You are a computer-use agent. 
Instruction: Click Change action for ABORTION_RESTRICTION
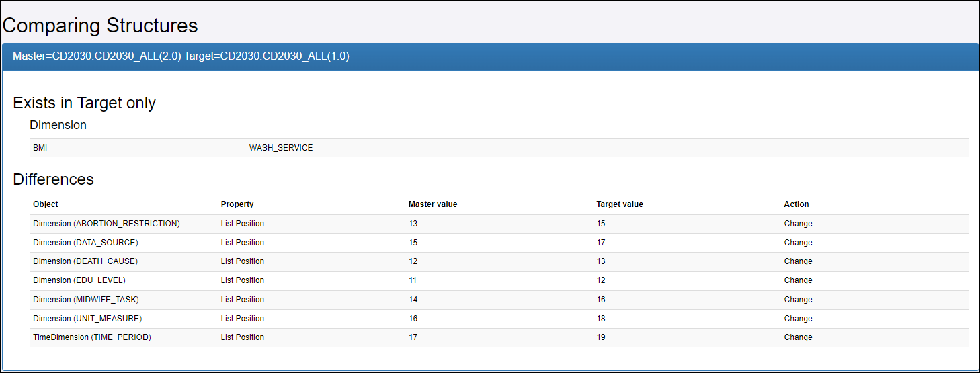coord(798,224)
